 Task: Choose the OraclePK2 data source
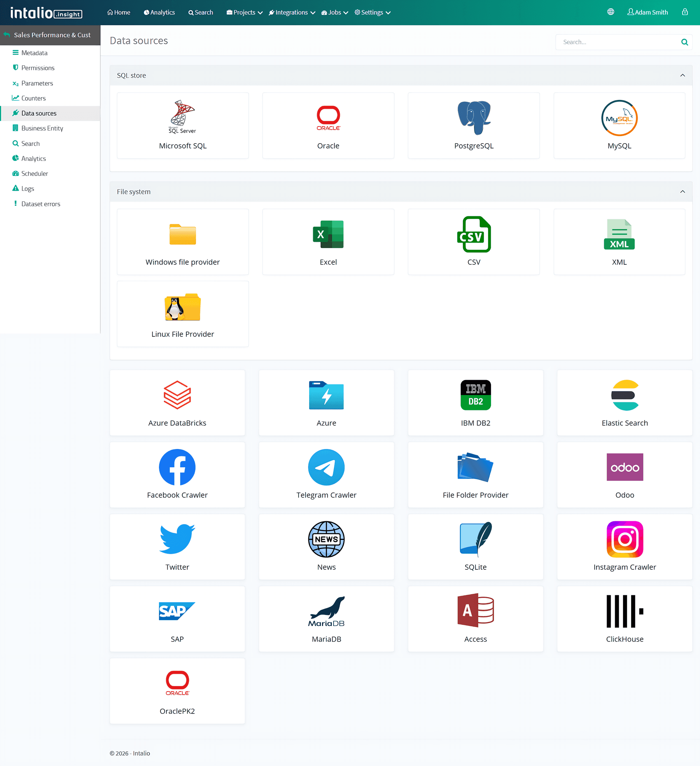coord(178,691)
